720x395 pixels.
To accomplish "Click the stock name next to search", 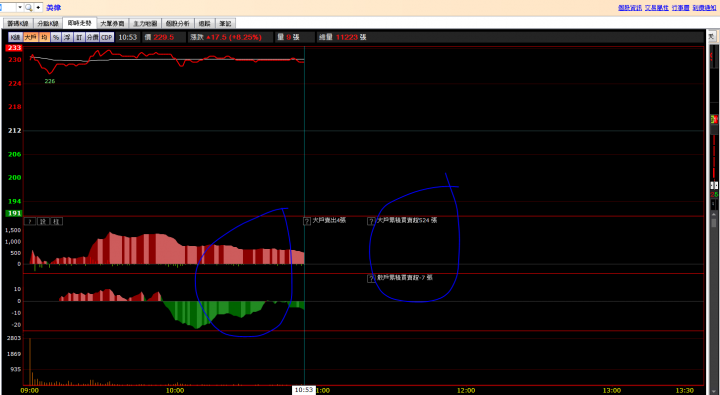I will 53,8.
